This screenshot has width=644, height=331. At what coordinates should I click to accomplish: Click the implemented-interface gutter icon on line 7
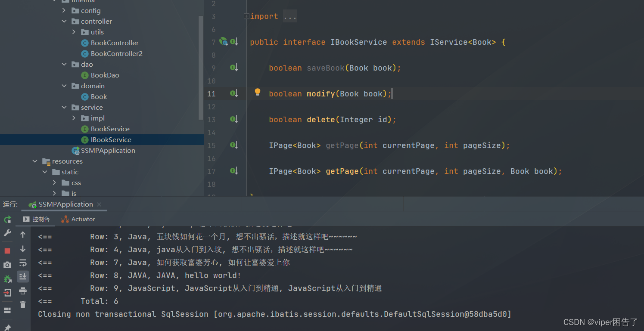click(234, 42)
